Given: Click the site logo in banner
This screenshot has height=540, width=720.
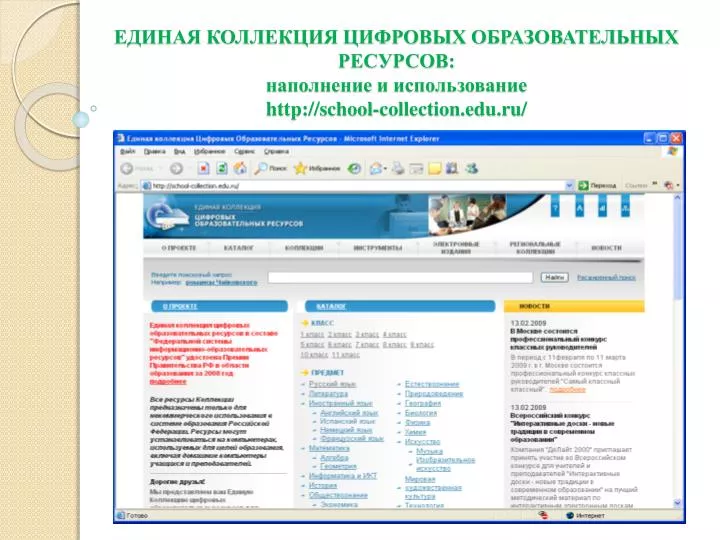Looking at the screenshot, I should [x=166, y=216].
